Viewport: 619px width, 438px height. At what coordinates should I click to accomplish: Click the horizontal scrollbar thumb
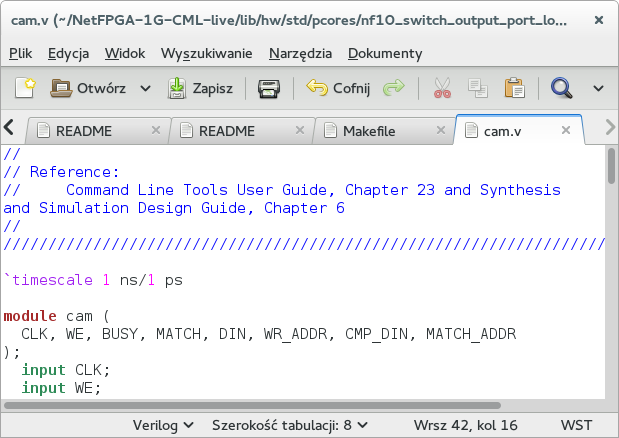(x=252, y=405)
